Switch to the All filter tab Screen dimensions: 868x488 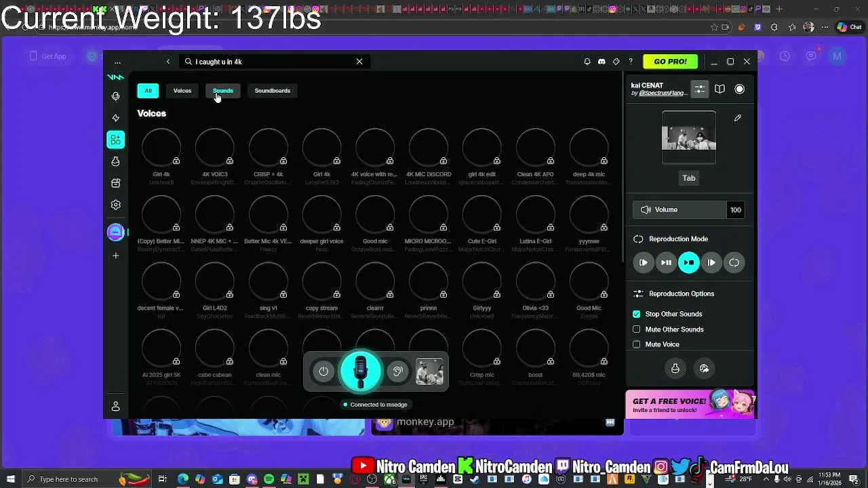coord(148,91)
